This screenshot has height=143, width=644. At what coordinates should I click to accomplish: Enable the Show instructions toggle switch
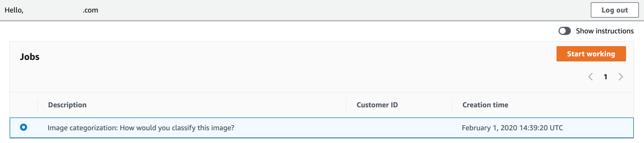[564, 31]
